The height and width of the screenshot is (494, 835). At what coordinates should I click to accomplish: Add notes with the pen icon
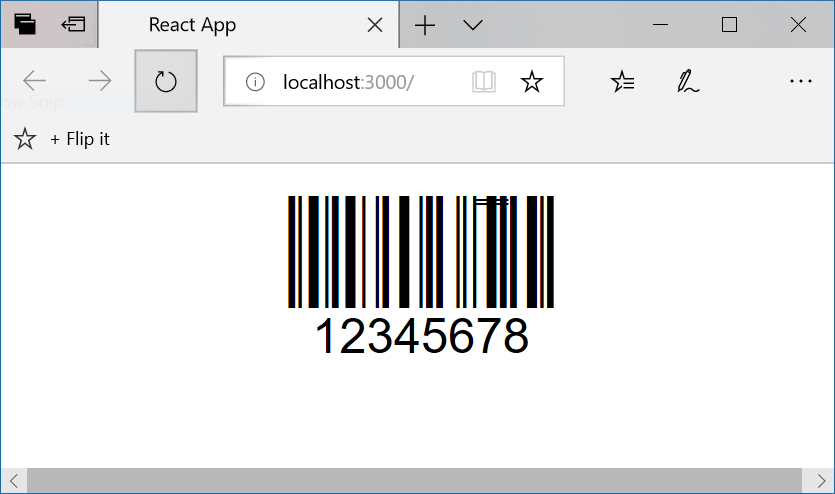687,81
